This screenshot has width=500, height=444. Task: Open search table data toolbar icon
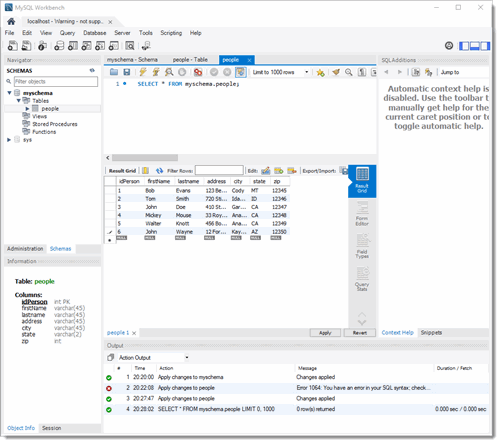[x=130, y=46]
